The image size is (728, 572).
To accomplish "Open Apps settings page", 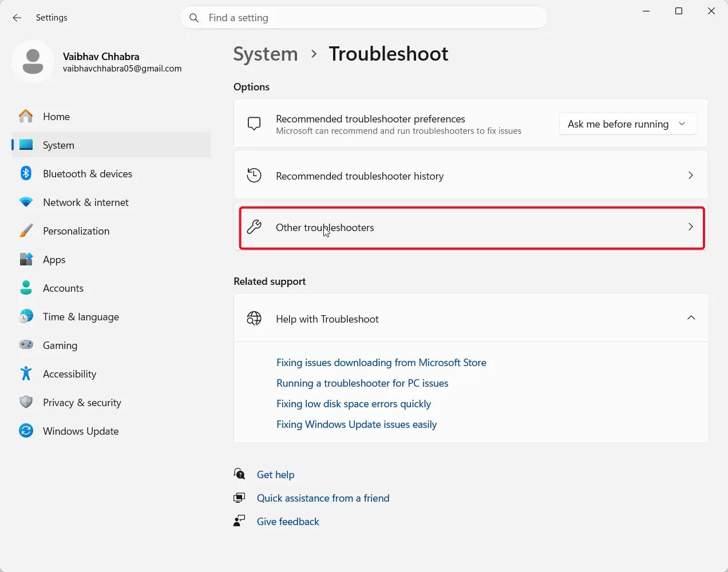I will (x=111, y=260).
